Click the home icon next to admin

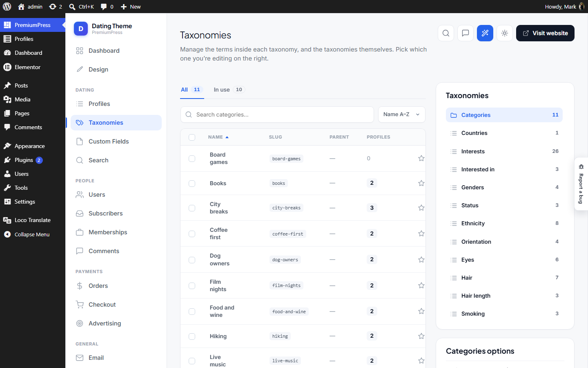(x=21, y=7)
